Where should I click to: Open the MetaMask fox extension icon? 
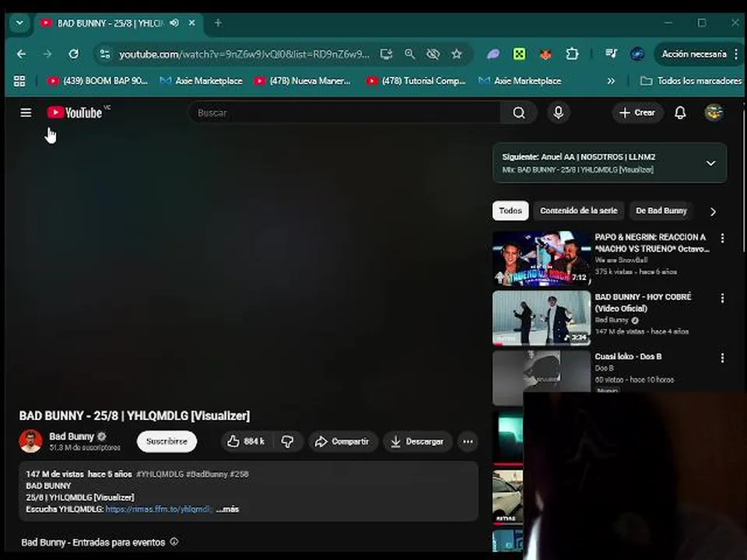point(545,54)
